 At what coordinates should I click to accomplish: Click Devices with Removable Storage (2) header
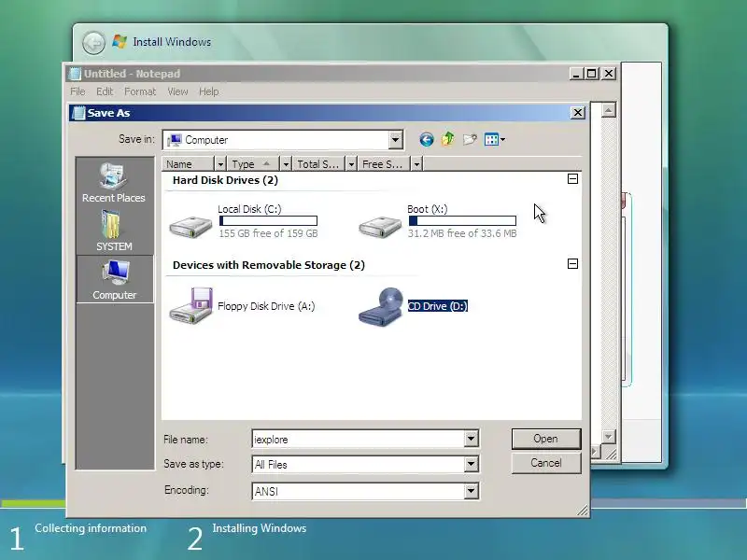point(269,265)
